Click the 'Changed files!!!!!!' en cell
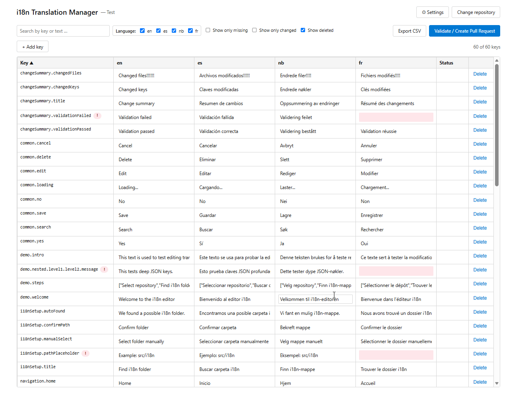 (x=154, y=75)
